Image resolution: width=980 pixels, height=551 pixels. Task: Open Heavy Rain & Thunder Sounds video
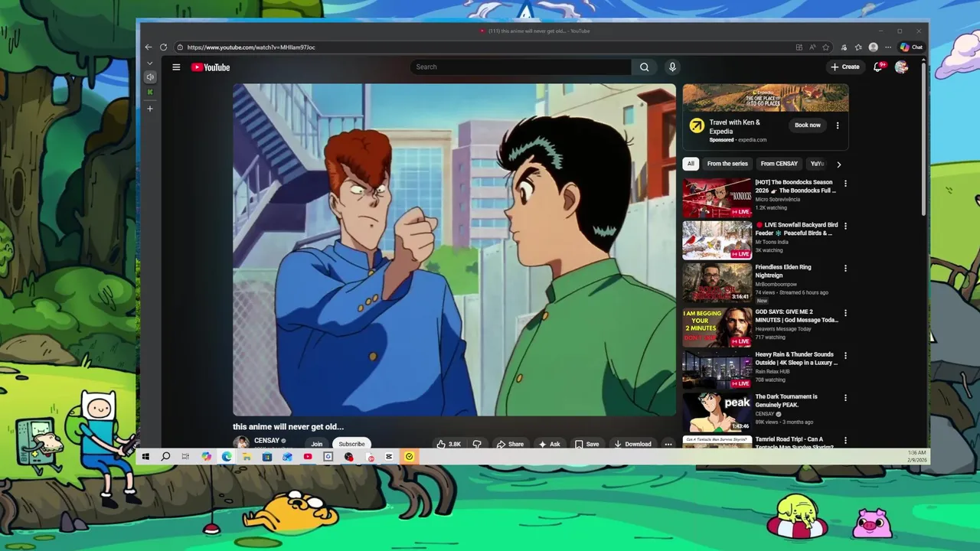pos(796,359)
